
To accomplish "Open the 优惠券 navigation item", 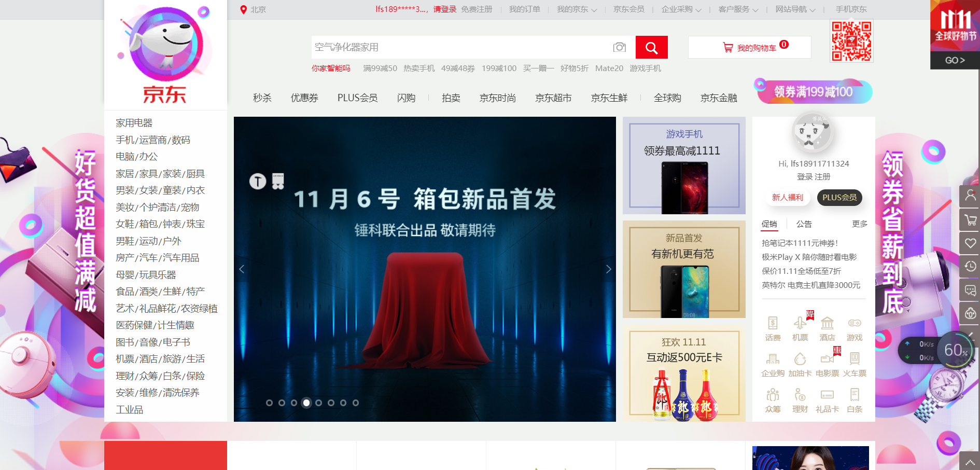I will click(x=304, y=98).
